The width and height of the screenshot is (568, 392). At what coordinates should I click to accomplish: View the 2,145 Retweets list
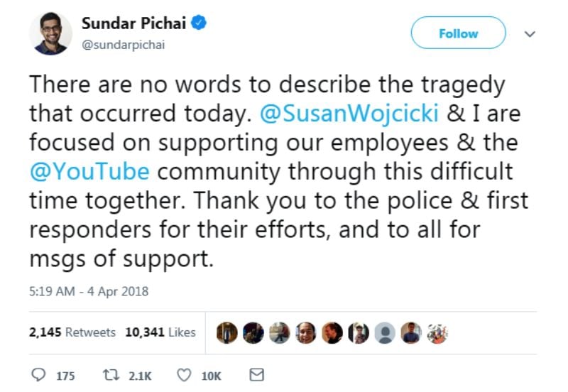click(72, 332)
